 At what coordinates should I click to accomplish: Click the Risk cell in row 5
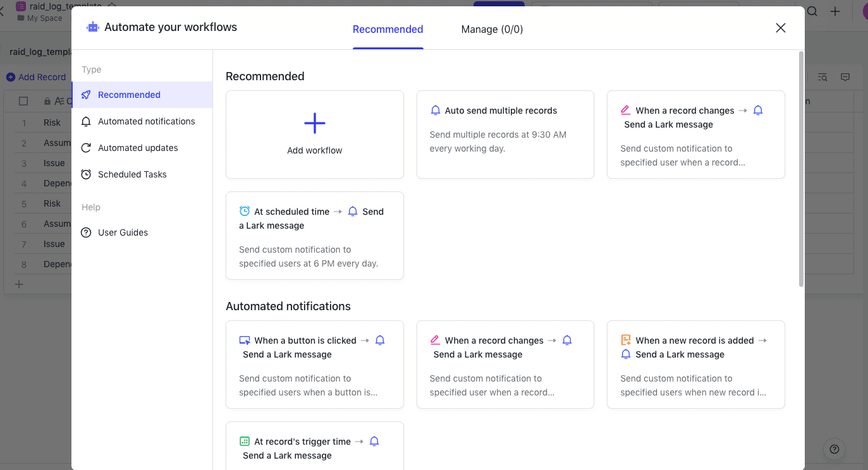click(x=54, y=203)
